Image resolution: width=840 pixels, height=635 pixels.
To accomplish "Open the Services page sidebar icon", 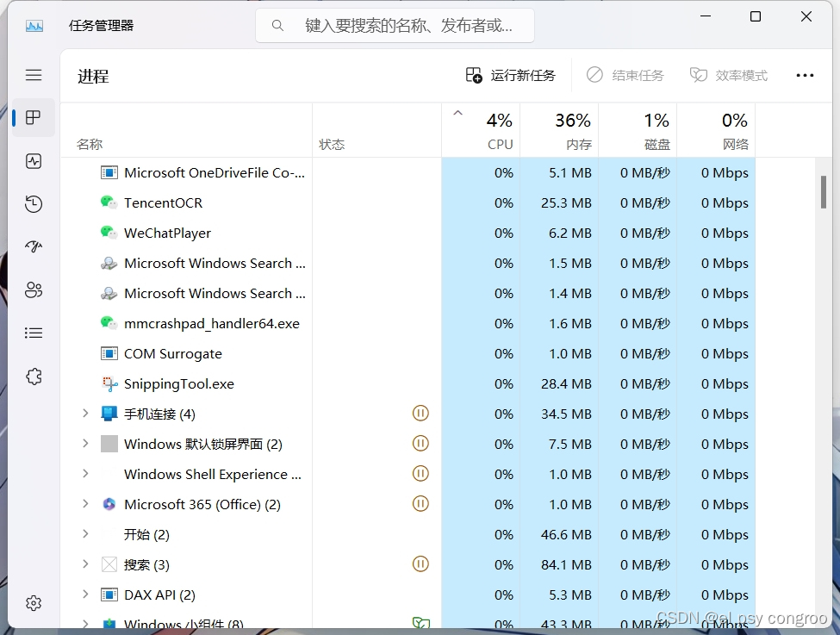I will pyautogui.click(x=34, y=377).
